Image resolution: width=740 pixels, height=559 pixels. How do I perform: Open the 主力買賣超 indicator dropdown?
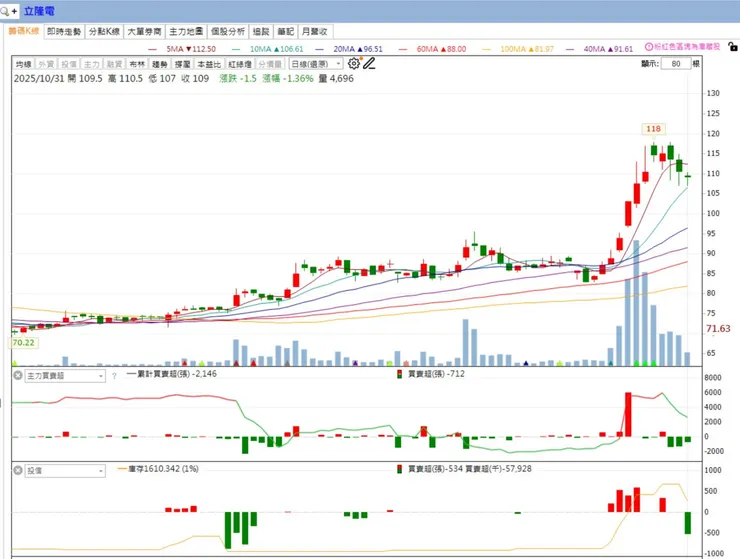click(x=65, y=376)
